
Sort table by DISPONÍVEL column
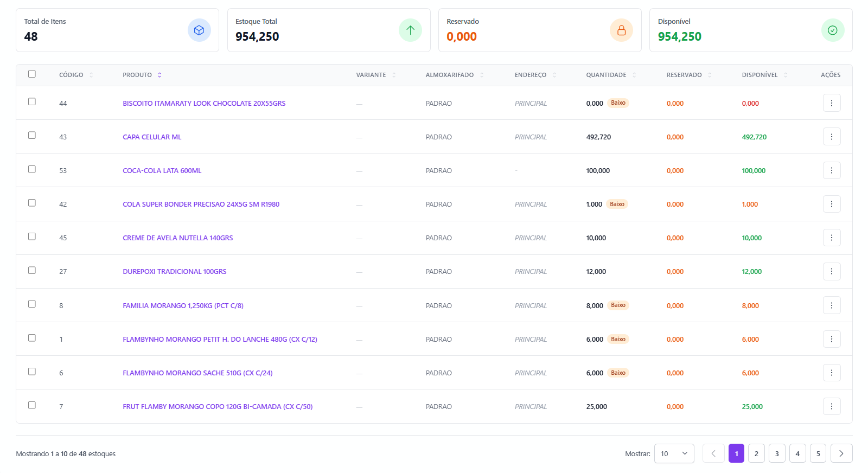764,75
